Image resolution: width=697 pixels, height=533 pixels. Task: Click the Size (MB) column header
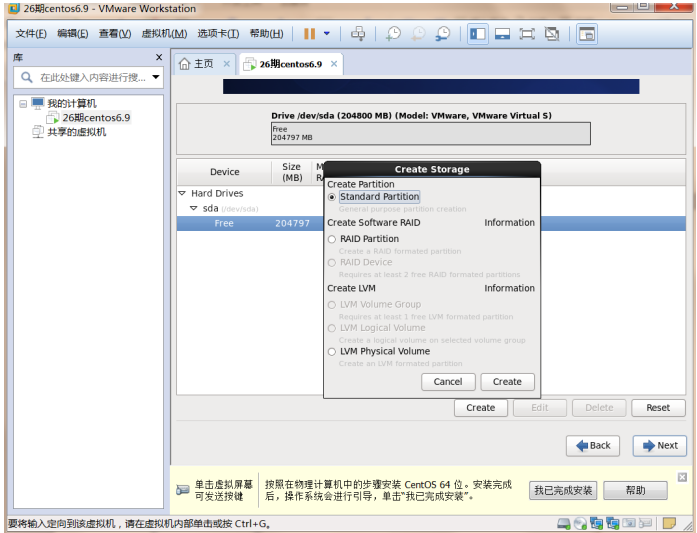(292, 172)
